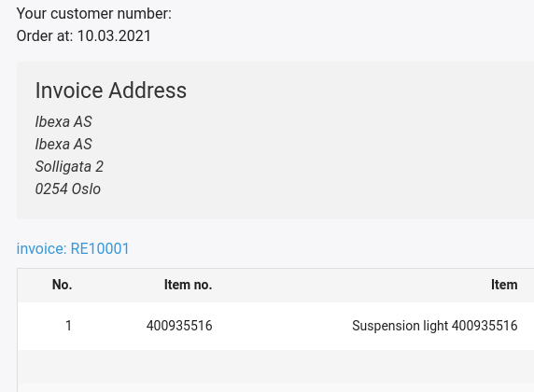
Task: Click the empty grey row below item 1
Action: (x=275, y=367)
